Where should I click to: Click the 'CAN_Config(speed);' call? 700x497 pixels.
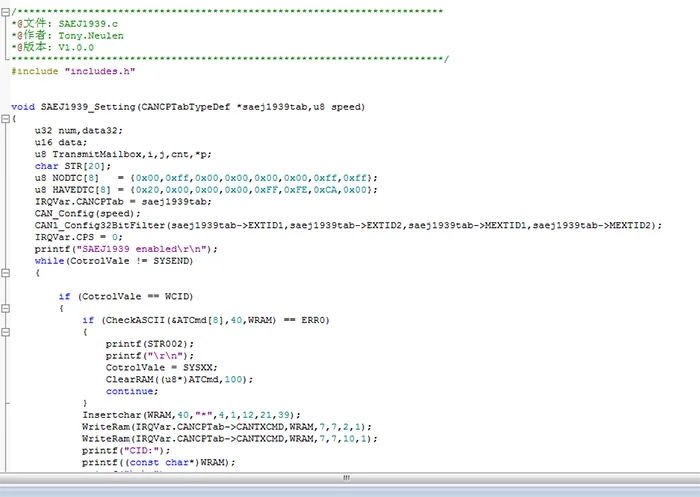pyautogui.click(x=88, y=214)
